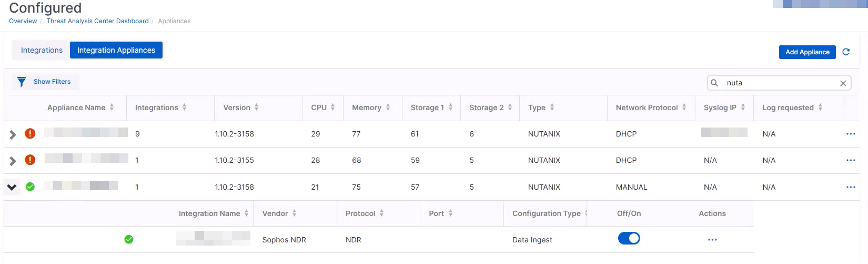Expand the second appliance row chevron
Viewport: 868px width, 264px height.
13,161
